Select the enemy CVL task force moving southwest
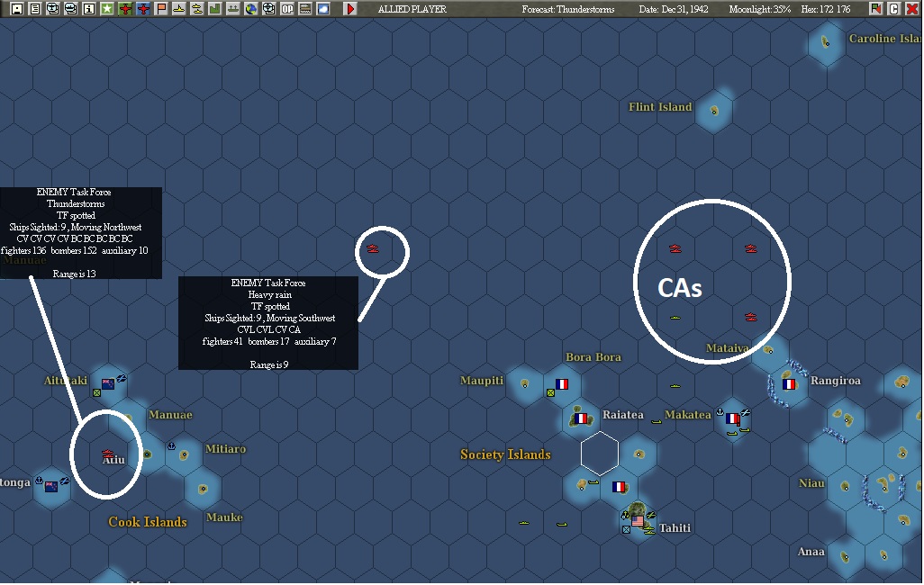The width and height of the screenshot is (924, 585). click(373, 248)
